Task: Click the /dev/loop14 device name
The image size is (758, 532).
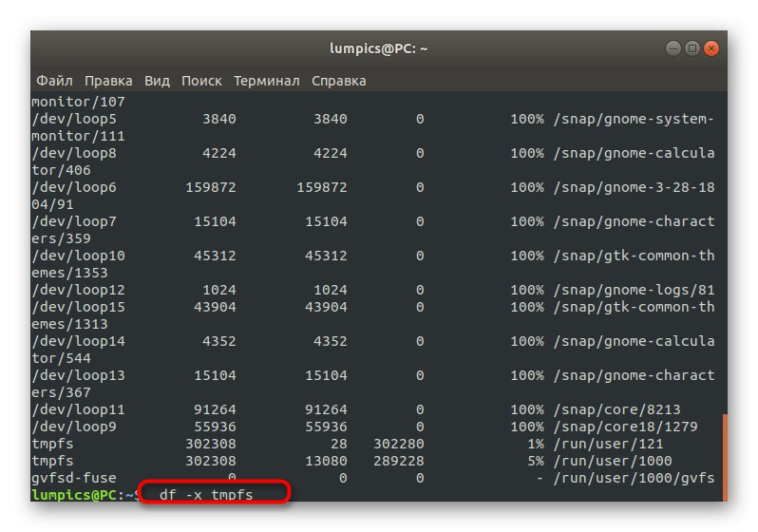Action: pos(78,341)
